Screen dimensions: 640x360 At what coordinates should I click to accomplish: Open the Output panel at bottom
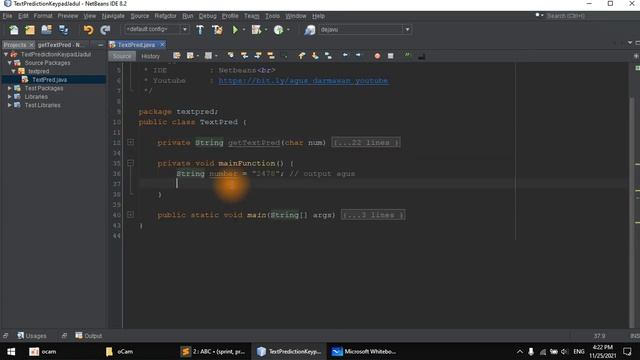(x=89, y=336)
